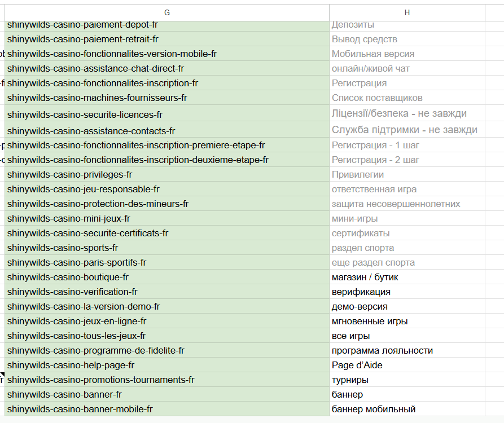Click the демо-версия cell
This screenshot has width=504, height=423.
pos(407,306)
